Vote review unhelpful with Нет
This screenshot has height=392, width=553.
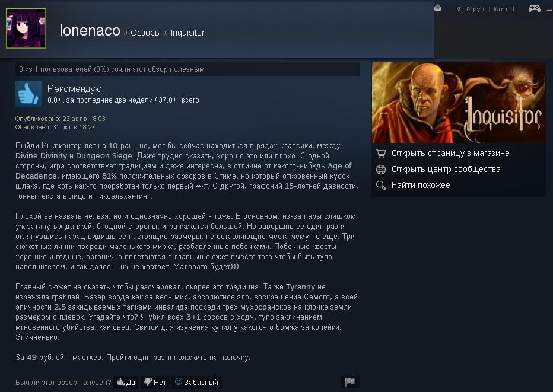point(155,382)
